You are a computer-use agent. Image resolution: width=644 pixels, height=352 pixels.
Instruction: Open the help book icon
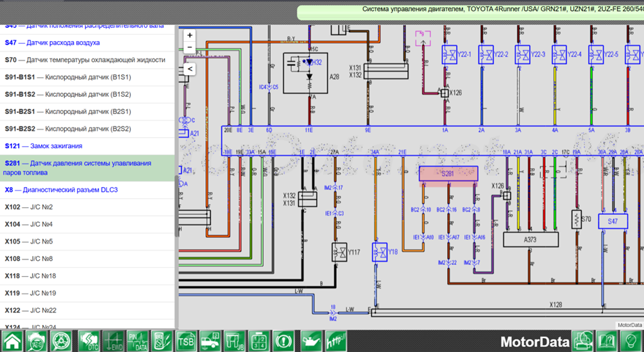pyautogui.click(x=607, y=342)
